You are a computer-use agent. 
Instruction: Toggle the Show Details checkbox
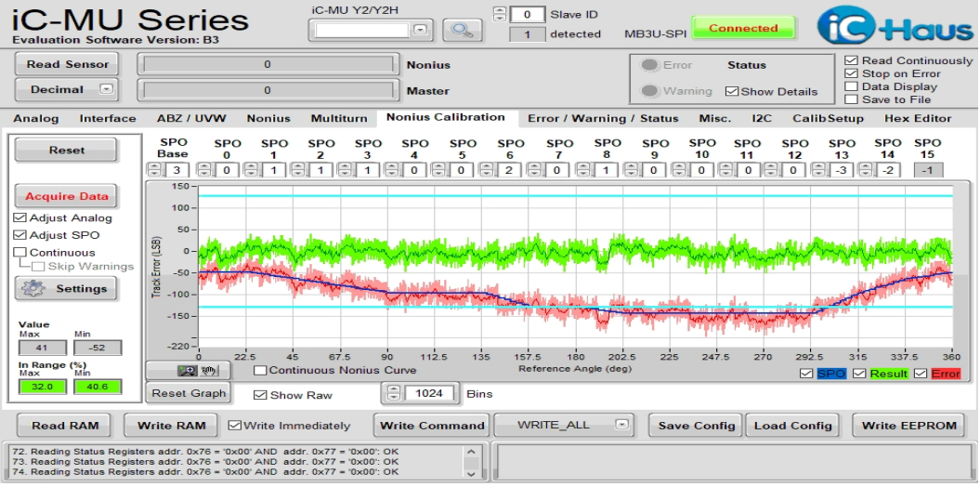[x=732, y=91]
